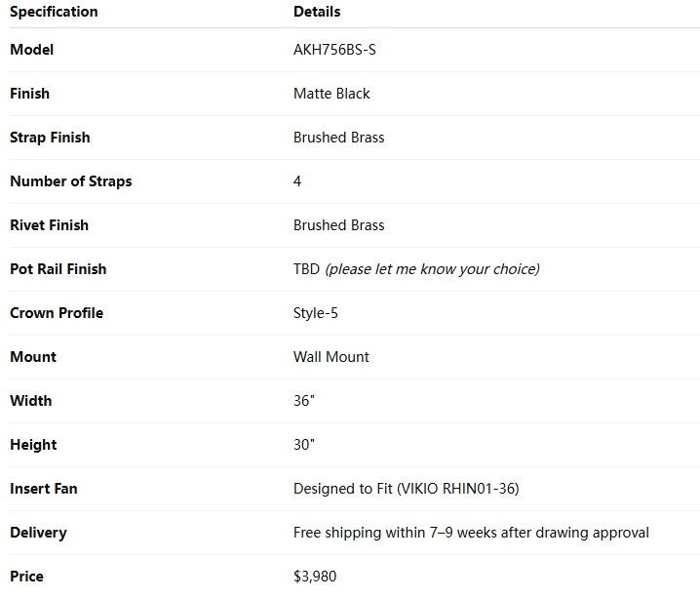The image size is (700, 598).
Task: Click the $3,980 price value
Action: pyautogui.click(x=315, y=577)
